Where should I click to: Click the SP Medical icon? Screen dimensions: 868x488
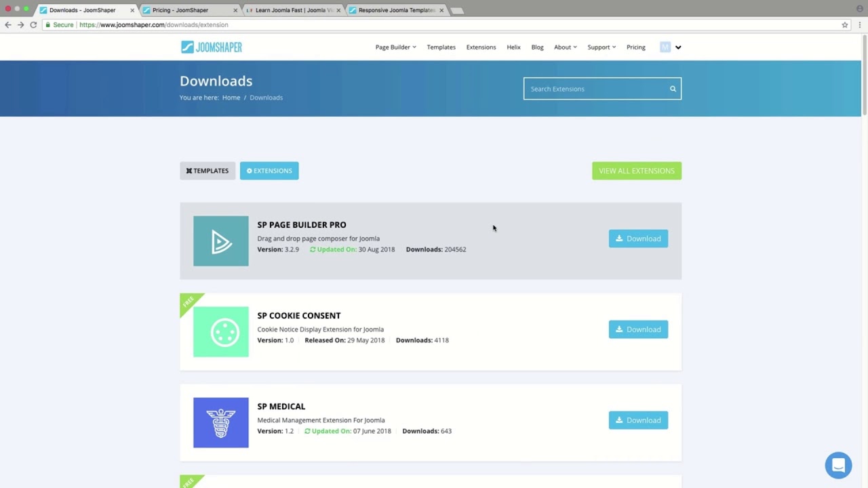pyautogui.click(x=221, y=423)
